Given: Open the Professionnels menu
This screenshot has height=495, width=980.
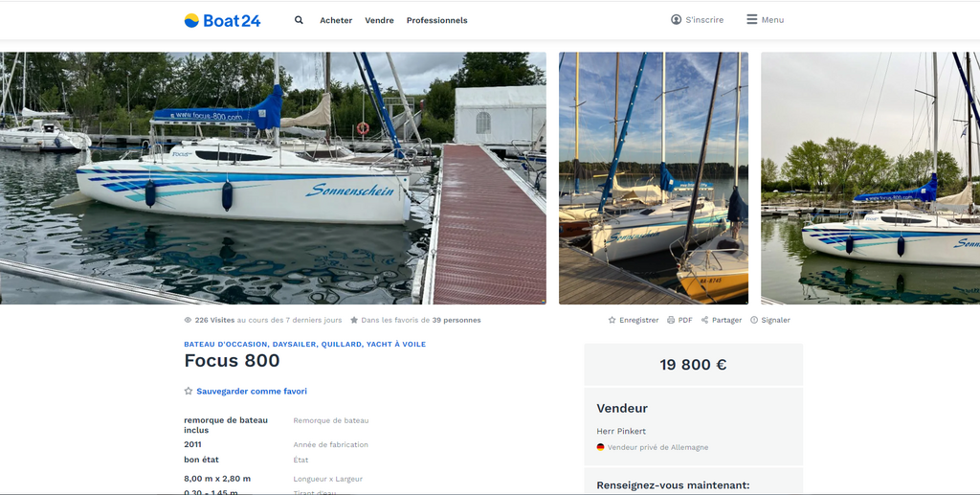Looking at the screenshot, I should [436, 21].
